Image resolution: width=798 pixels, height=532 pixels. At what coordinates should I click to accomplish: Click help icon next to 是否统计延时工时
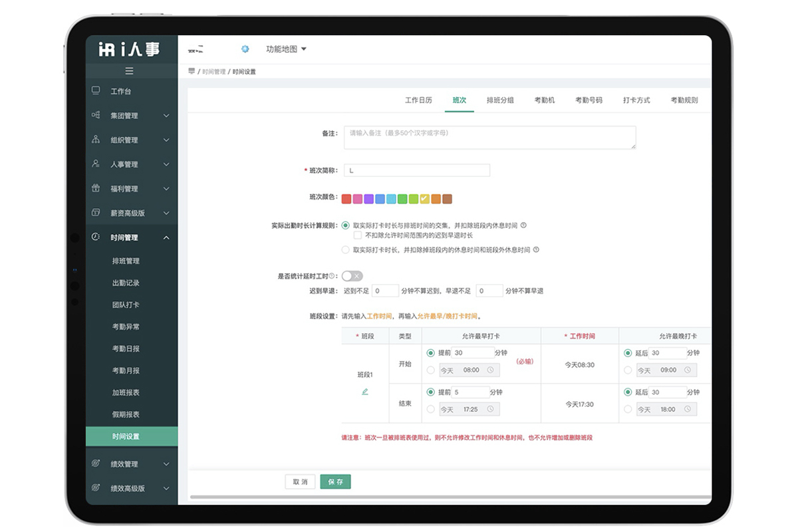pos(332,276)
